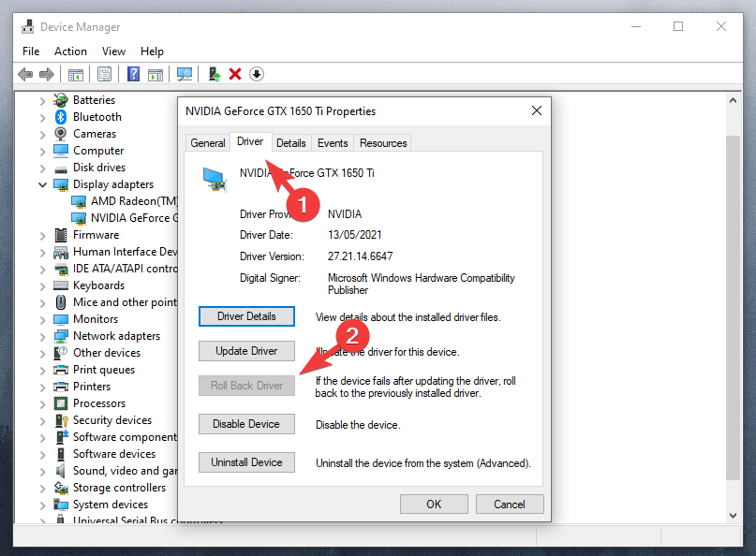Click the down-arrow circle toolbar icon
This screenshot has height=556, width=756.
(x=257, y=74)
